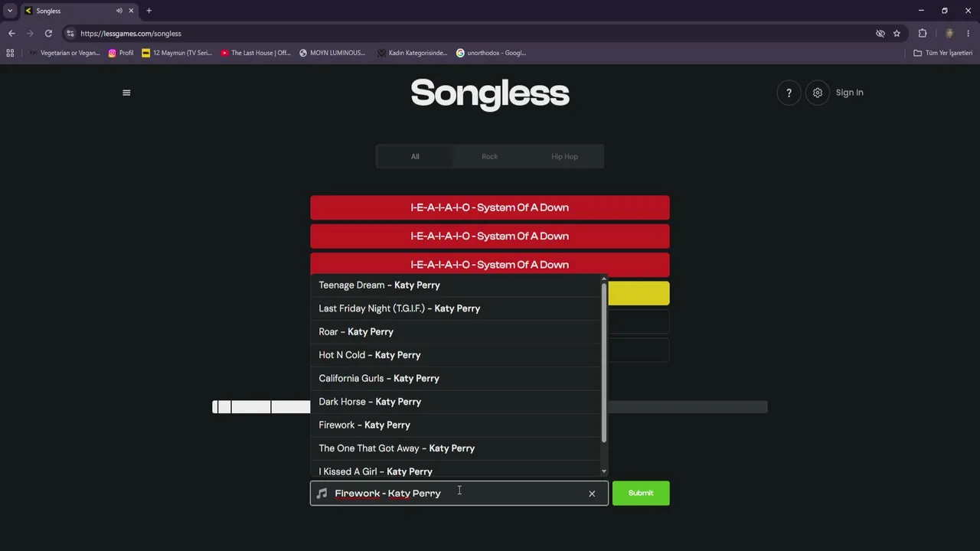Viewport: 980px width, 551px height.
Task: Mute the tab via speaker icon
Action: pyautogui.click(x=119, y=11)
